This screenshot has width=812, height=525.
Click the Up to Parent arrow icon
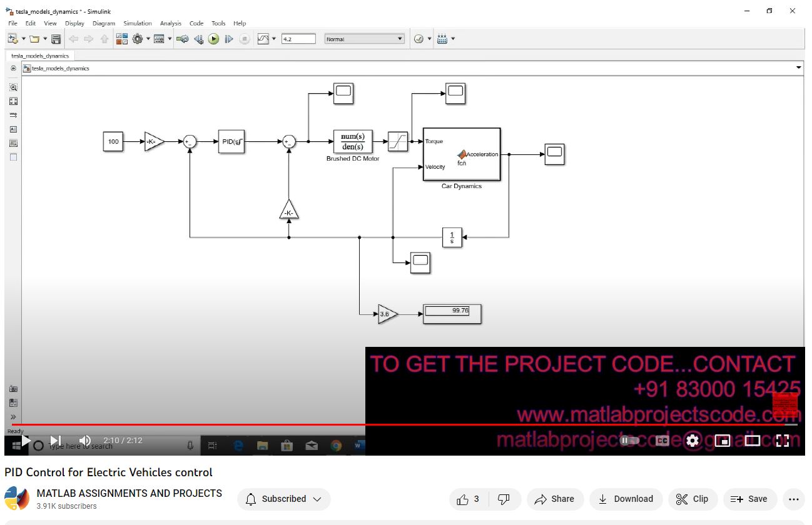104,39
